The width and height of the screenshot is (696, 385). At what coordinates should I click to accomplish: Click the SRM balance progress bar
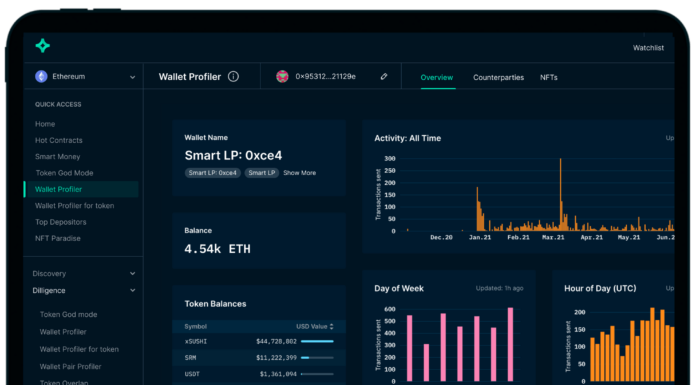click(317, 357)
